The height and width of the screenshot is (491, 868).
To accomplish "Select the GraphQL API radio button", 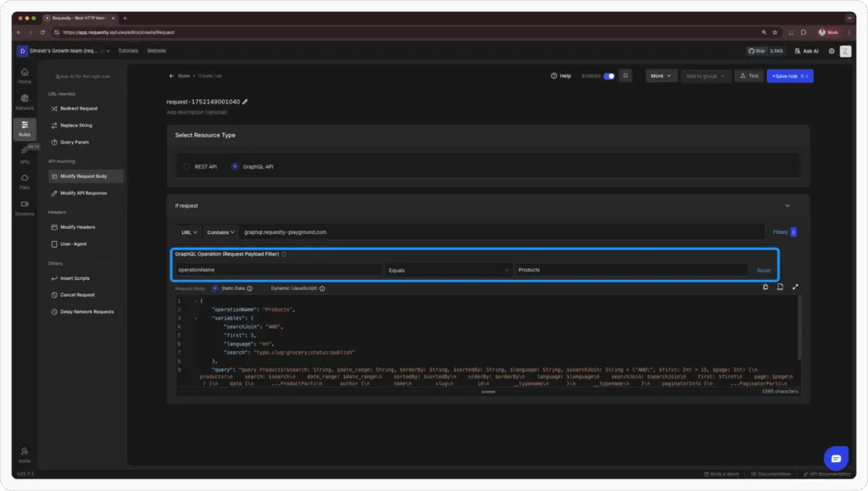I will pos(235,166).
